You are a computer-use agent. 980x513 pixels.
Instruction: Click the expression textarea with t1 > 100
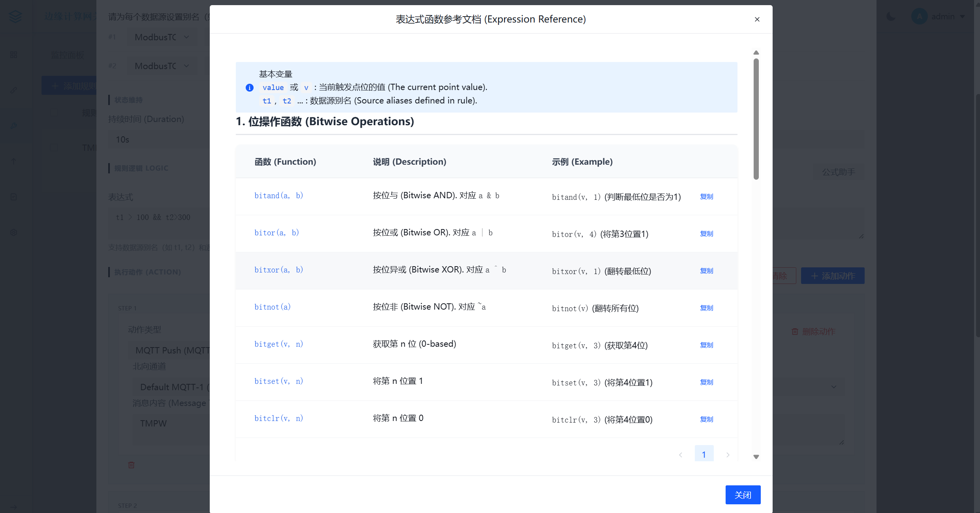(x=159, y=223)
